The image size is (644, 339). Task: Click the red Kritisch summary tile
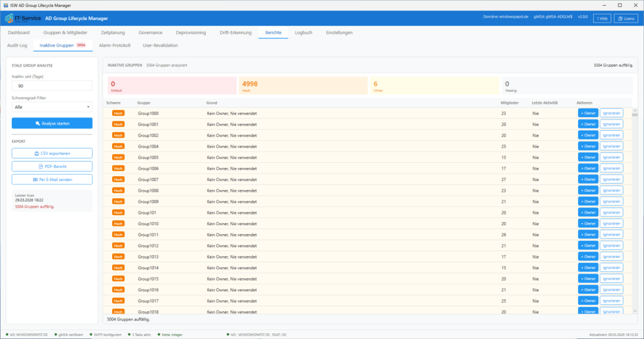[x=172, y=86]
